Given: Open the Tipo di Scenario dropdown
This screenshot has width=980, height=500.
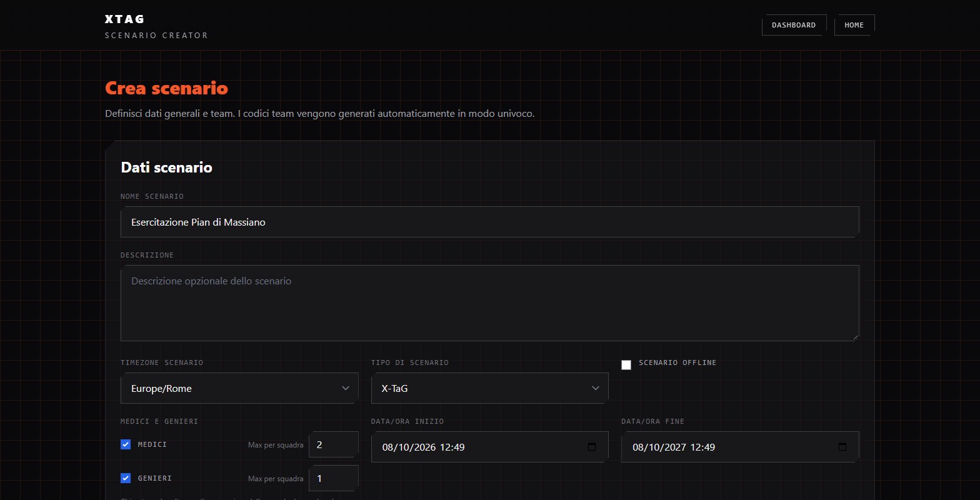Looking at the screenshot, I should [x=489, y=388].
